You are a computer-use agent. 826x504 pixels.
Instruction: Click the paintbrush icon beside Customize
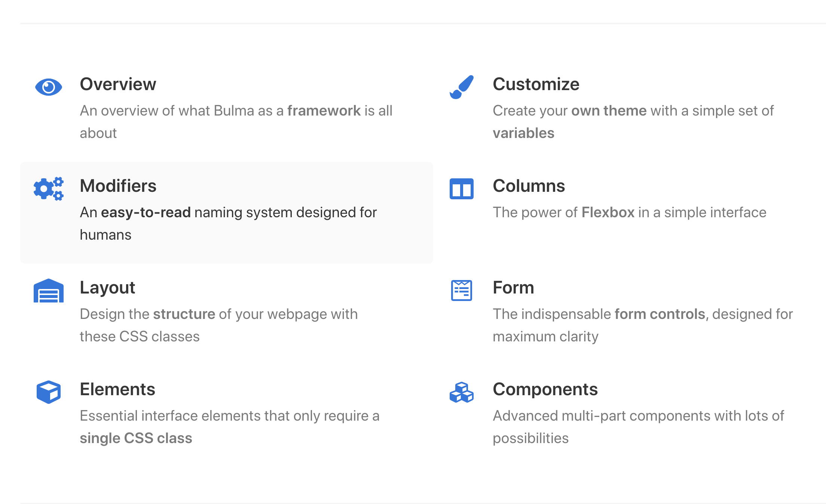[x=462, y=87]
